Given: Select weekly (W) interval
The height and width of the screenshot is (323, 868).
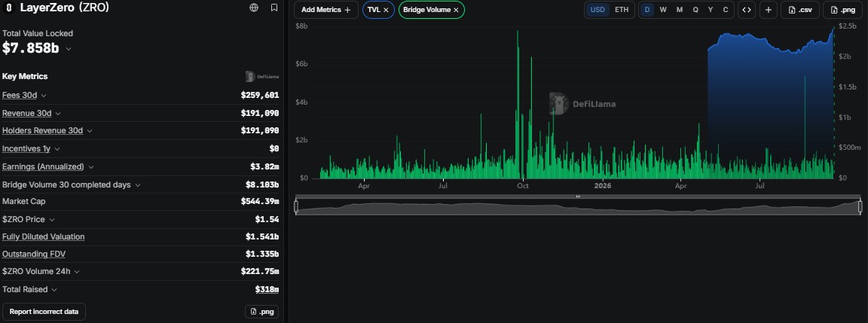Looking at the screenshot, I should point(663,10).
